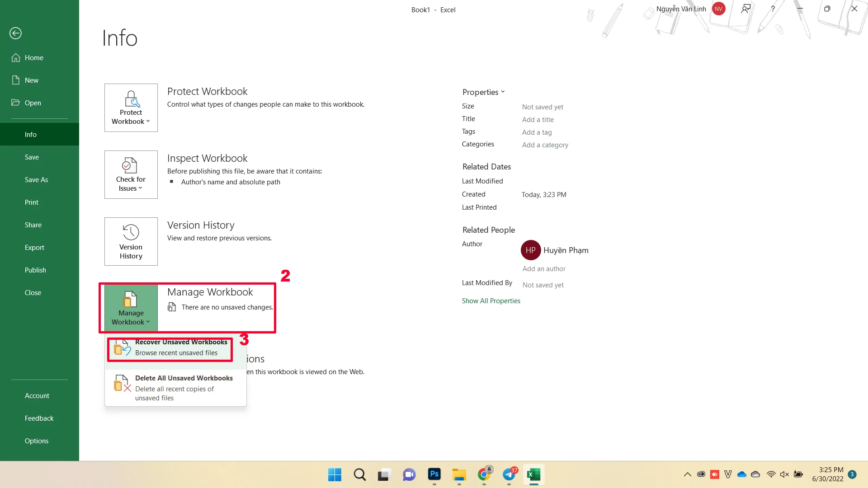Click the NV account avatar
The image size is (868, 488).
pyautogui.click(x=718, y=9)
